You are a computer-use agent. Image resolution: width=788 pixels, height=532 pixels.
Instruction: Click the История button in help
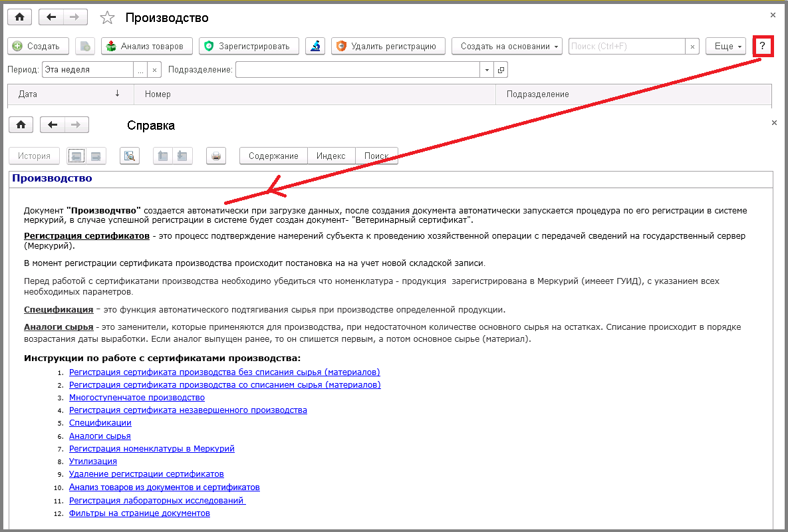pos(34,156)
